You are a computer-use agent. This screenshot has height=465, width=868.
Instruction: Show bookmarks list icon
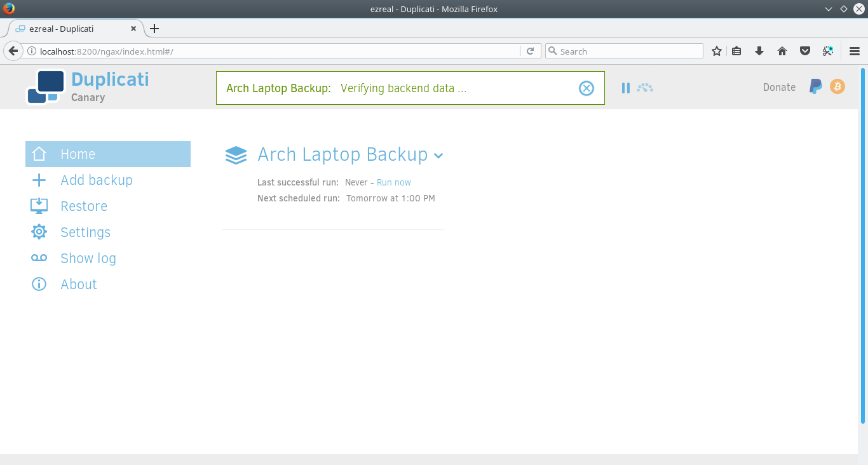click(737, 51)
